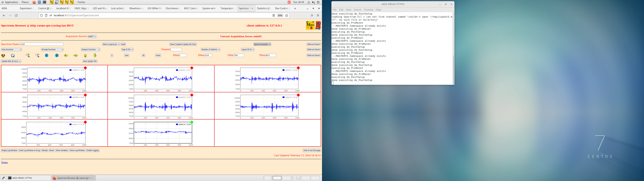The width and height of the screenshot is (644, 181).
Task: Open the Spectra functions dropdown
Action: click(262, 44)
